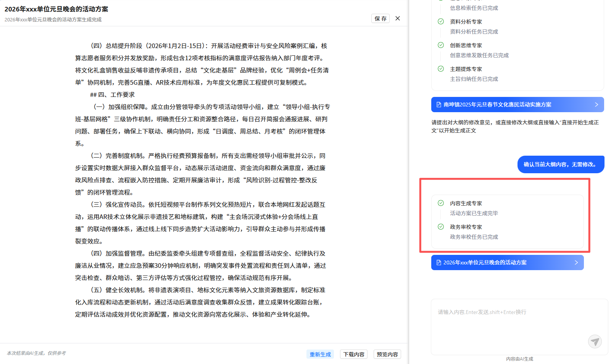The width and height of the screenshot is (611, 364).
Task: Click the check icon beside 主题提炼专家
Action: (x=441, y=69)
